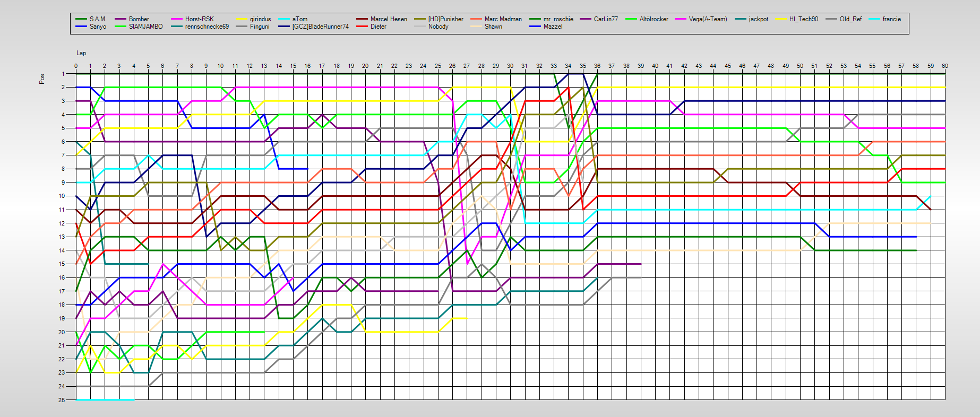The image size is (980, 417).
Task: Select SIAMJAMBO in the legend
Action: pos(145,27)
